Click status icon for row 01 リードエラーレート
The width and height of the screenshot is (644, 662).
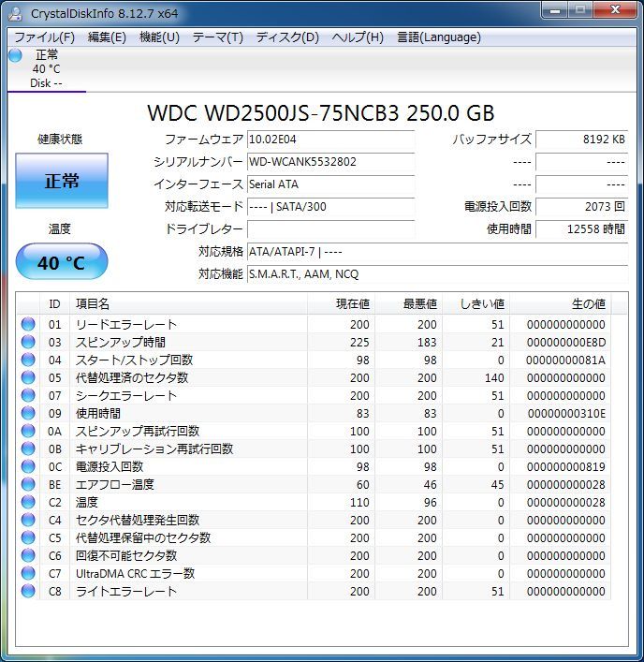pos(28,324)
